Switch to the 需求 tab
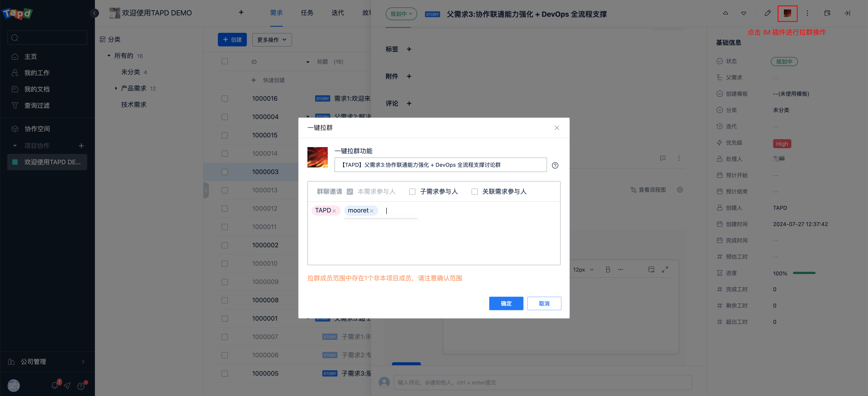Viewport: 868px width, 396px height. 276,13
